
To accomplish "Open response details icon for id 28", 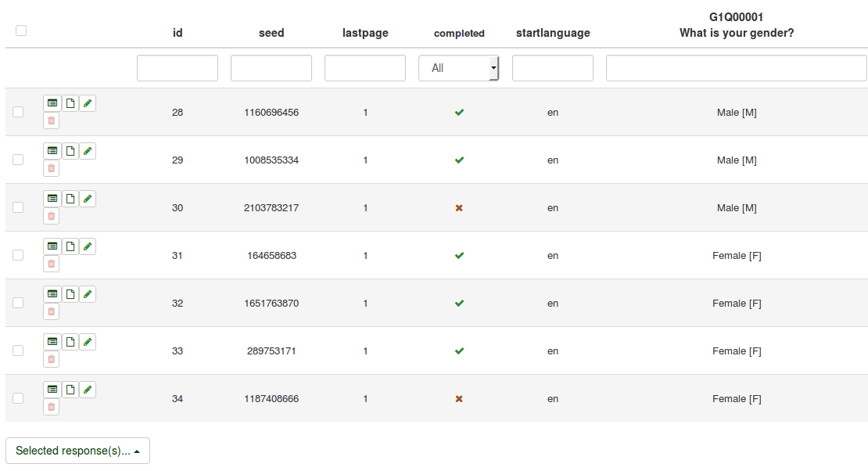I will [x=52, y=103].
